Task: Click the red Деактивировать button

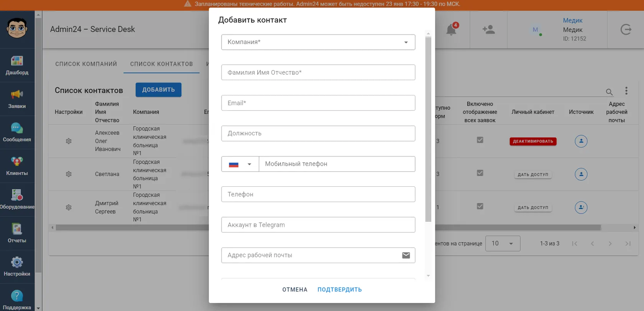Action: pyautogui.click(x=533, y=141)
